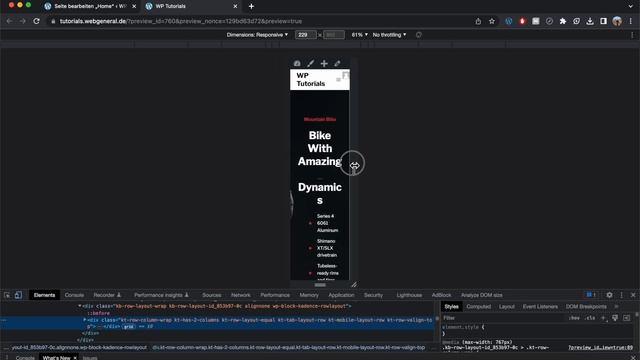Click the dashboard icon in WP admin bar
640x360 pixels.
(x=297, y=63)
